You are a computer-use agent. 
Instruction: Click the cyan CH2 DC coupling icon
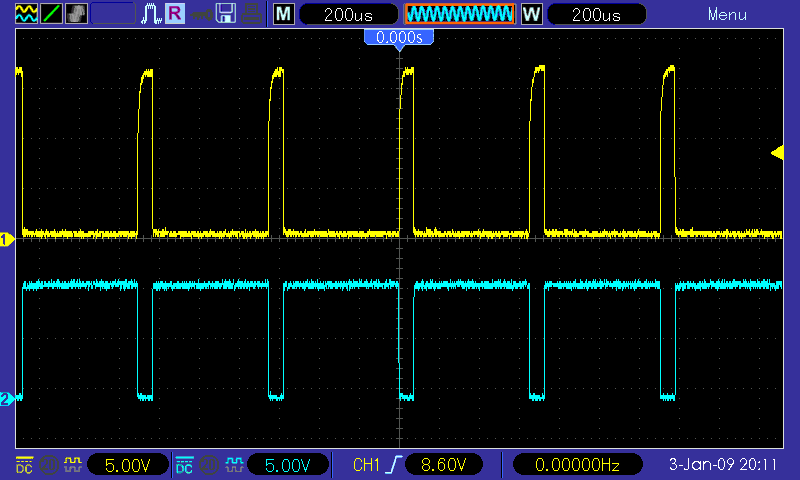tap(184, 465)
